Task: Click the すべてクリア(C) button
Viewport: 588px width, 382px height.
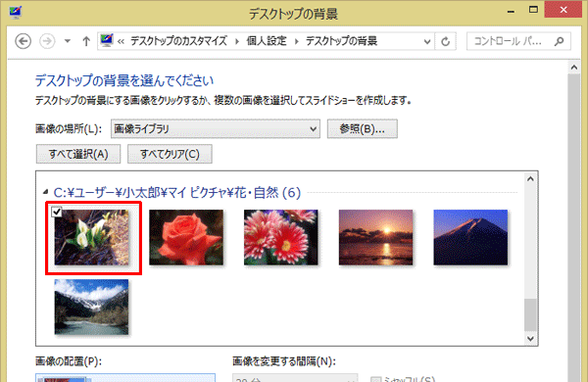Action: coord(170,154)
